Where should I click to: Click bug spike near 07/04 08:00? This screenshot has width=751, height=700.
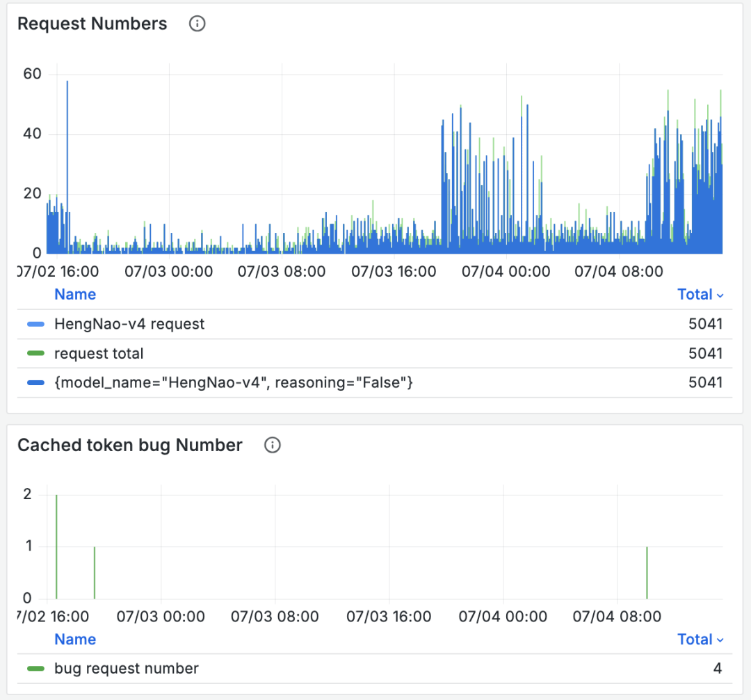coord(647,570)
